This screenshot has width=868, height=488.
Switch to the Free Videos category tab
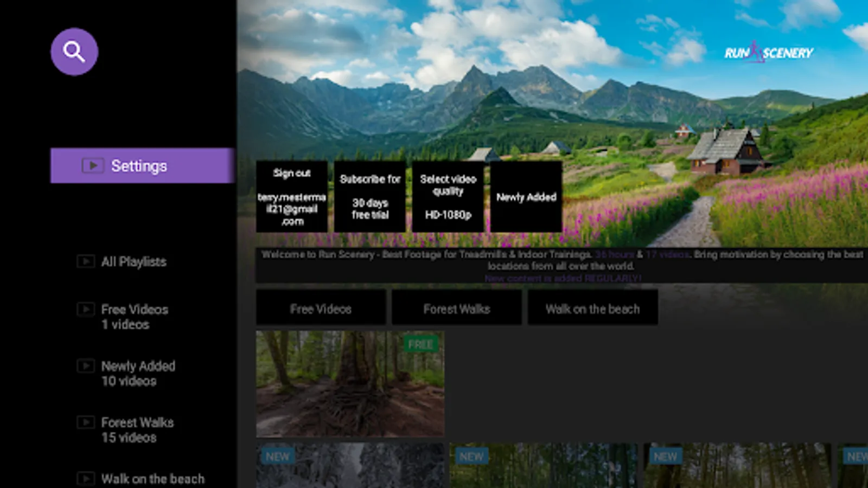[321, 309]
